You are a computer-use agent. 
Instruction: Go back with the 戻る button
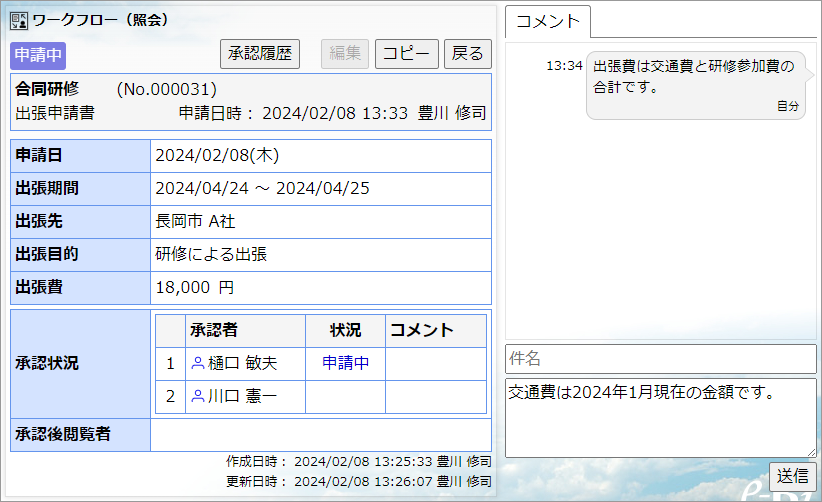[x=468, y=53]
